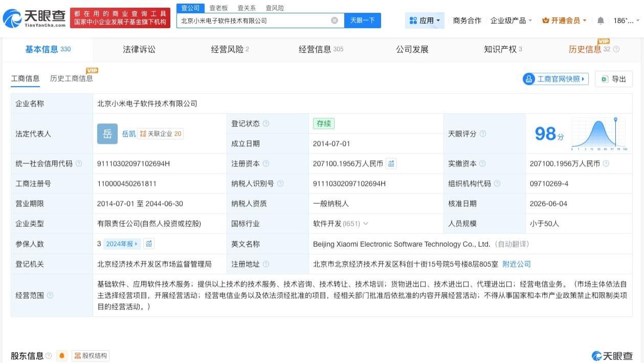The image size is (644, 363).
Task: Click the 岳 avatar of legal representative
Action: pos(107,134)
